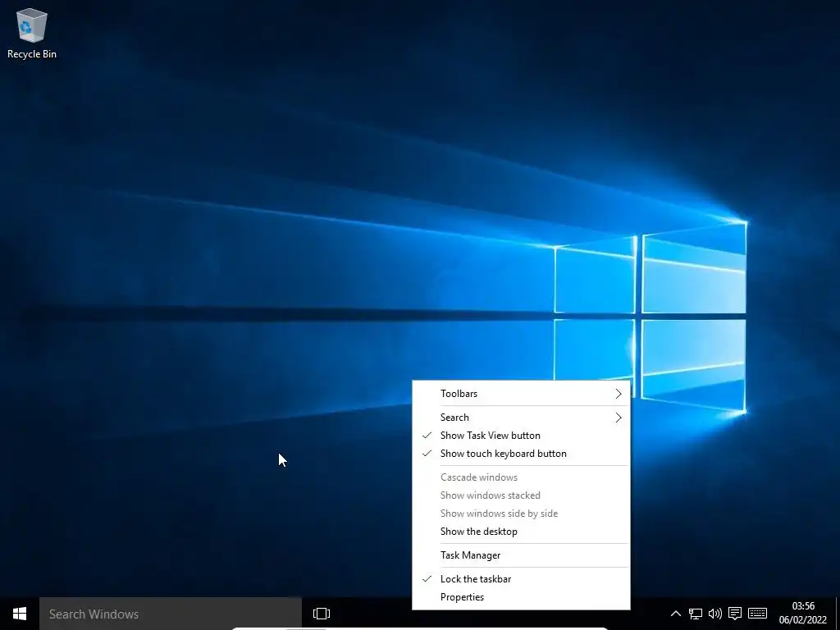This screenshot has width=840, height=630.
Task: Open the Action Center notification icon
Action: [735, 614]
